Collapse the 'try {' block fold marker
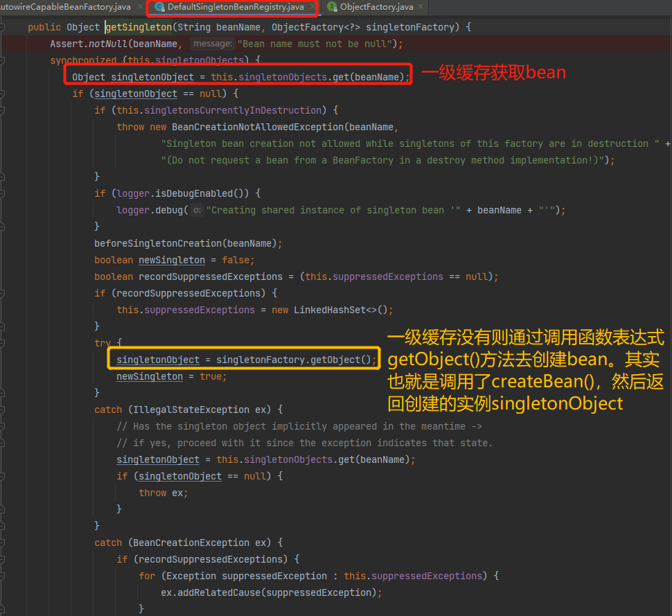 pyautogui.click(x=2, y=344)
